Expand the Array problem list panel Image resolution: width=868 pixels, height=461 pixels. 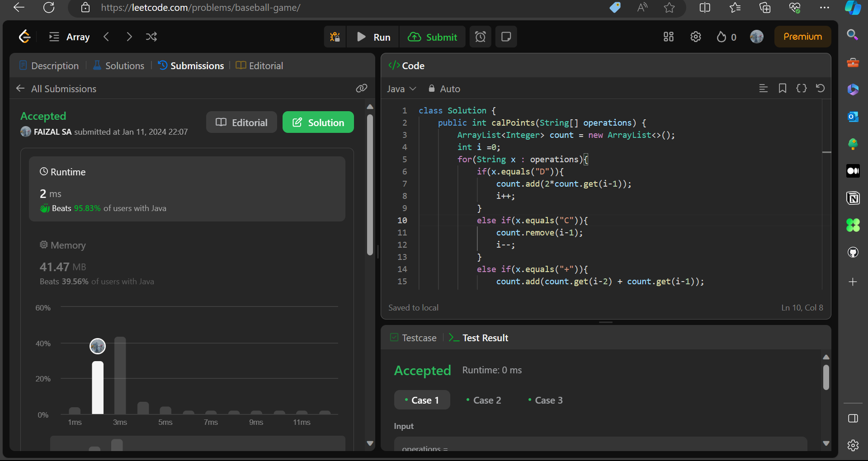[x=69, y=37]
